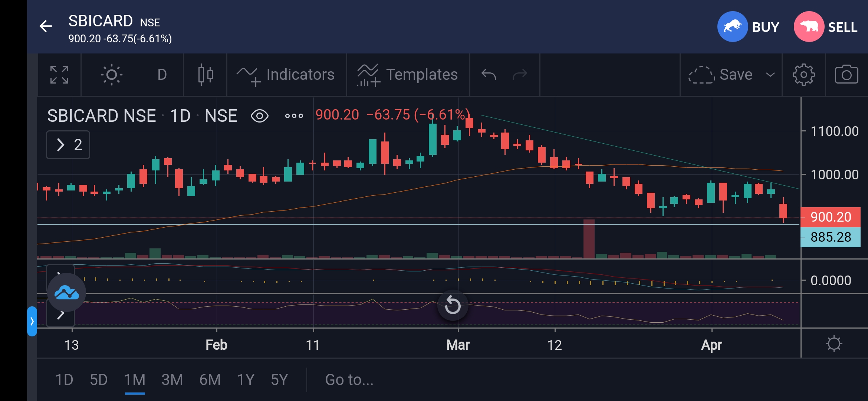Click the 1100.00 price axis label
The height and width of the screenshot is (401, 868).
(834, 131)
